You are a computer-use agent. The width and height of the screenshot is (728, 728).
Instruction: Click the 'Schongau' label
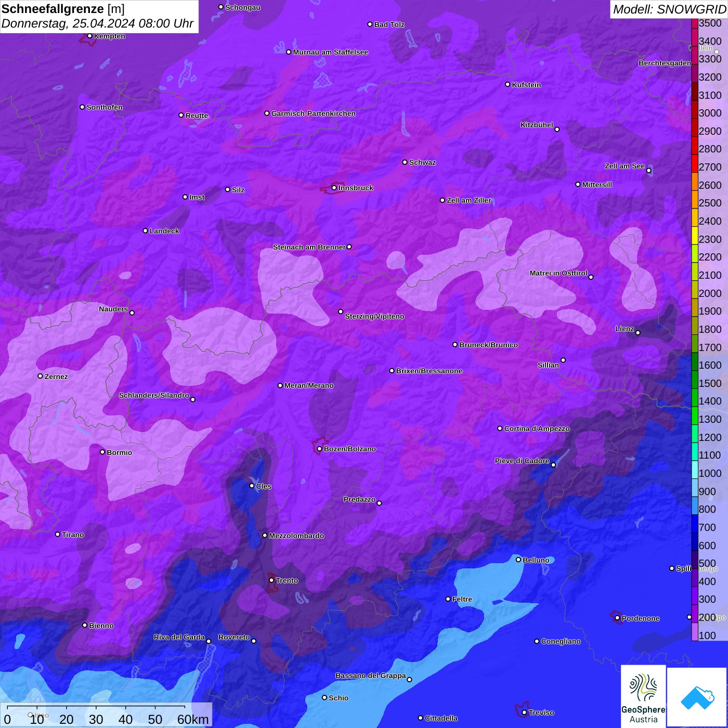pyautogui.click(x=243, y=7)
